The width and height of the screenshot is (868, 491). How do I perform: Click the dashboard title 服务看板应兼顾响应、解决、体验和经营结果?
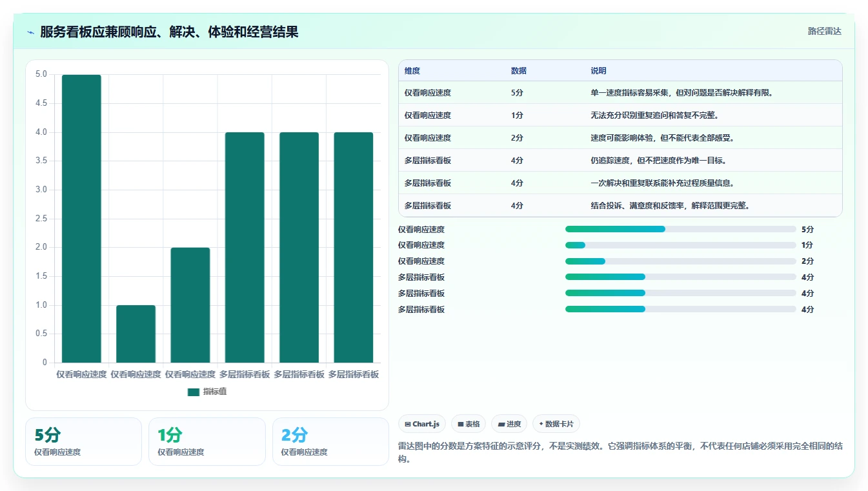(169, 32)
